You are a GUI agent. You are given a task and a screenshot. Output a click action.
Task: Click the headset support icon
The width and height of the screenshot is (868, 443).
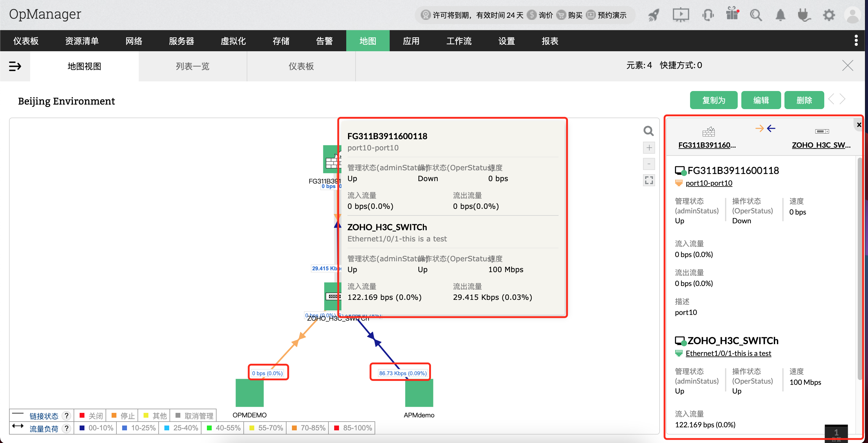[708, 15]
